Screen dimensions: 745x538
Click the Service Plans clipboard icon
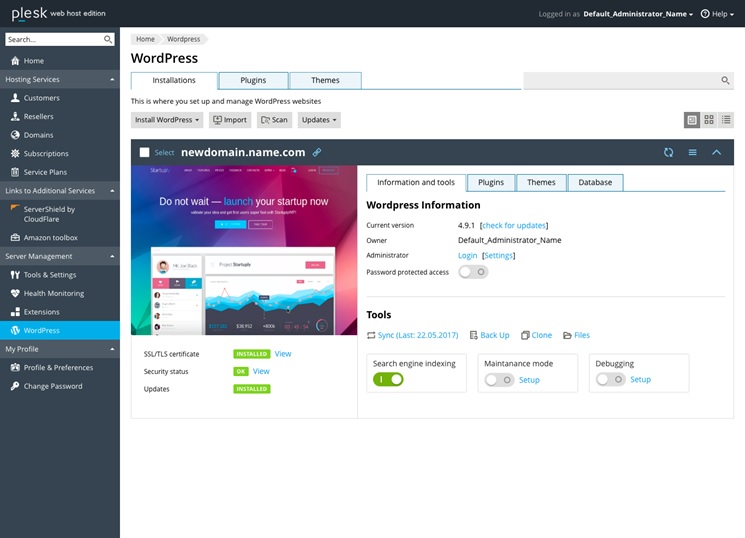point(15,172)
